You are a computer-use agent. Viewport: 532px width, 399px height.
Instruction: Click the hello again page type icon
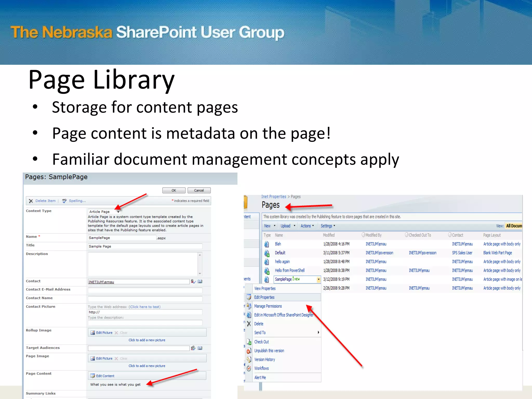[267, 262]
